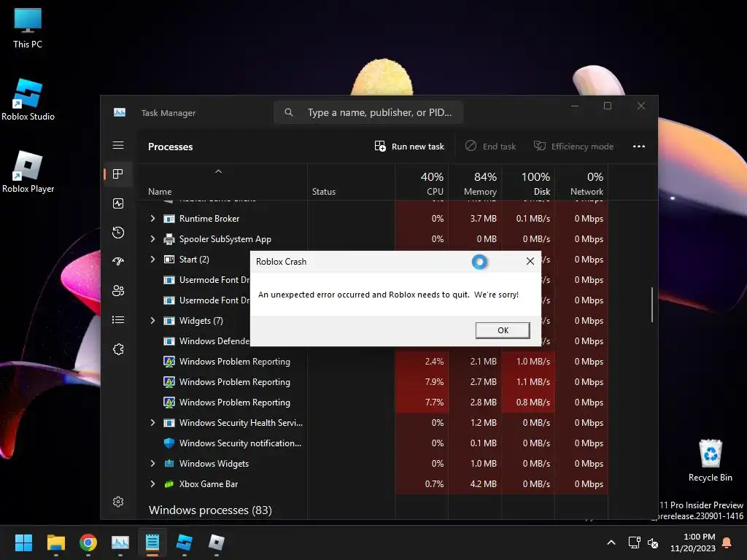
Task: Switch to Roblox Player taskbar icon
Action: [x=217, y=542]
